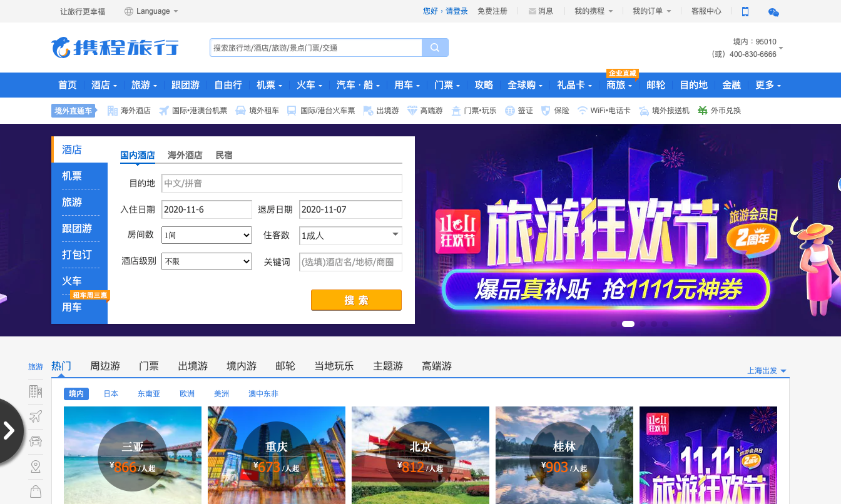This screenshot has width=841, height=504.
Task: Open 攻略 in main navigation
Action: click(484, 85)
